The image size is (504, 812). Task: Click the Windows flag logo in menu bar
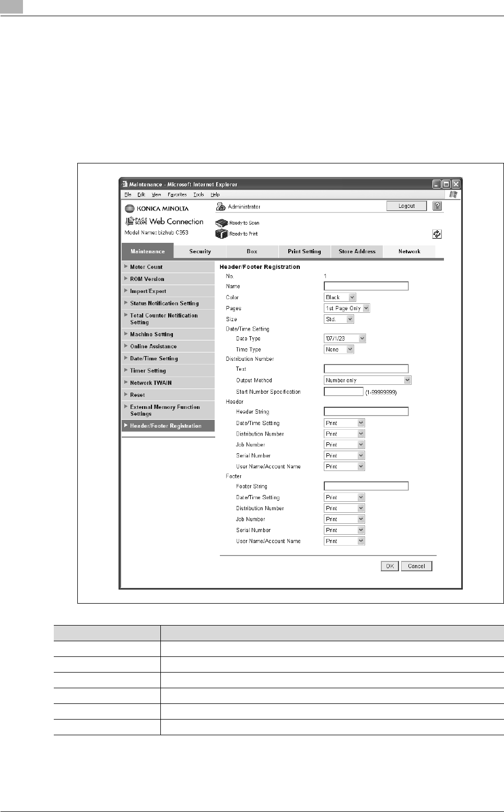pos(453,194)
